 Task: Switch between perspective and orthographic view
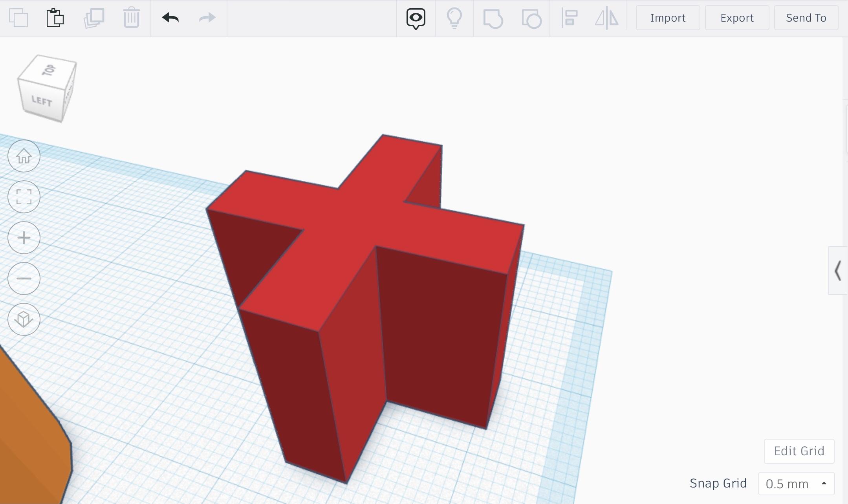(x=24, y=319)
